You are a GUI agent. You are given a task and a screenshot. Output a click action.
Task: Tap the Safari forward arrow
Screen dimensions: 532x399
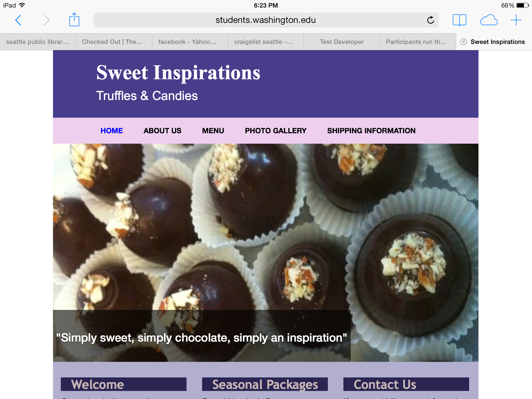46,20
